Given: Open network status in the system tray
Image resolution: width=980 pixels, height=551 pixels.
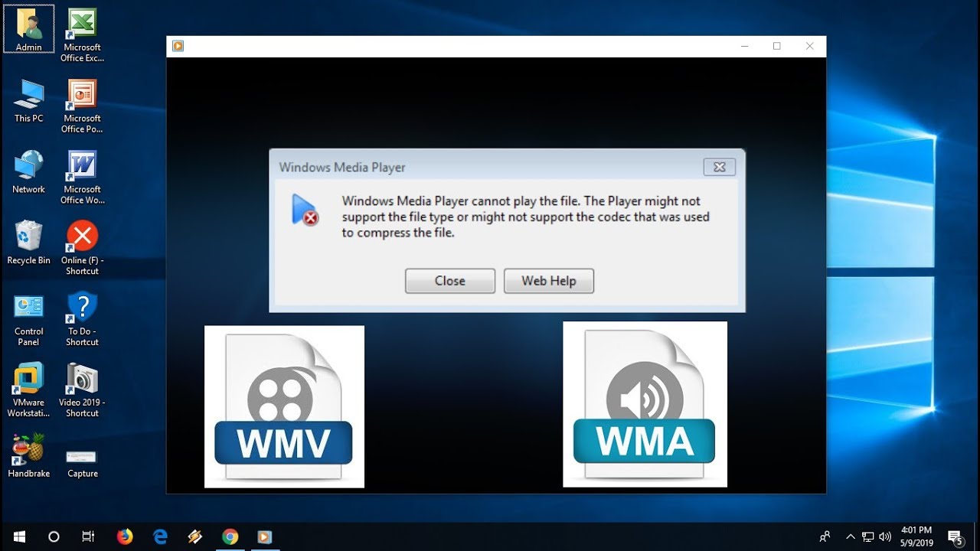Looking at the screenshot, I should tap(867, 536).
